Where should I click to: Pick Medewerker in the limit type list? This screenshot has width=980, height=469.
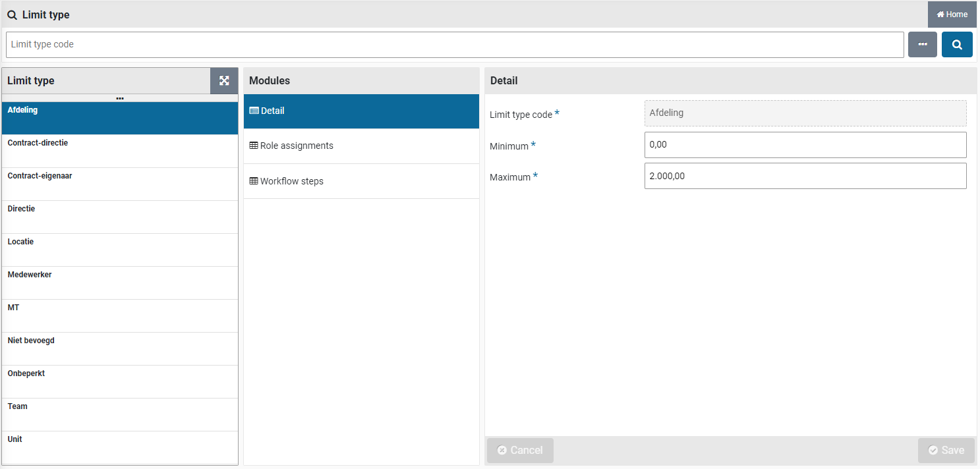tap(119, 283)
